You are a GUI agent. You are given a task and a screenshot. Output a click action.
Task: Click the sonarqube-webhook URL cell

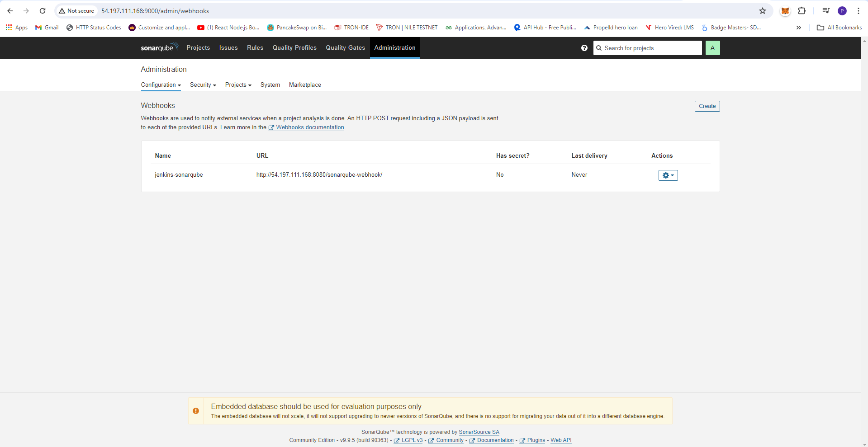(x=319, y=175)
